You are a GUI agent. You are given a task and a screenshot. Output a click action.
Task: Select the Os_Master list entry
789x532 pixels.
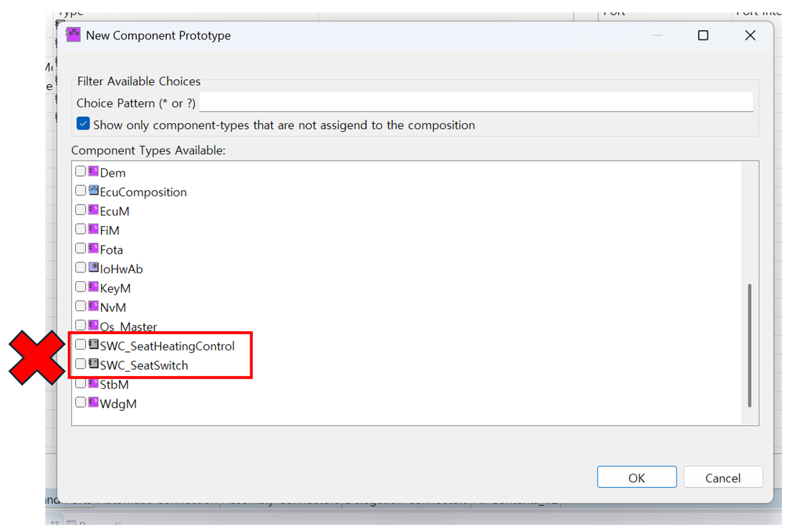point(128,327)
